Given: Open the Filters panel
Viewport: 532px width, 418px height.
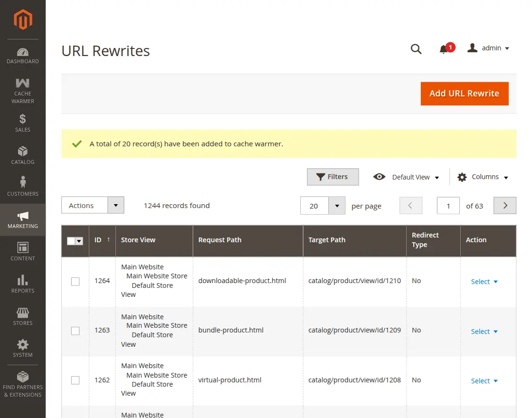Looking at the screenshot, I should [x=332, y=177].
